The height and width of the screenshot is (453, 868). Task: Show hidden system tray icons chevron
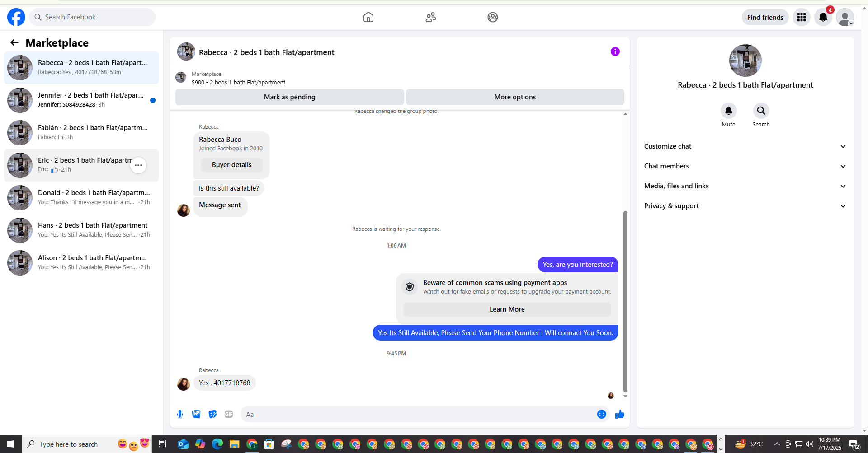[x=777, y=444]
